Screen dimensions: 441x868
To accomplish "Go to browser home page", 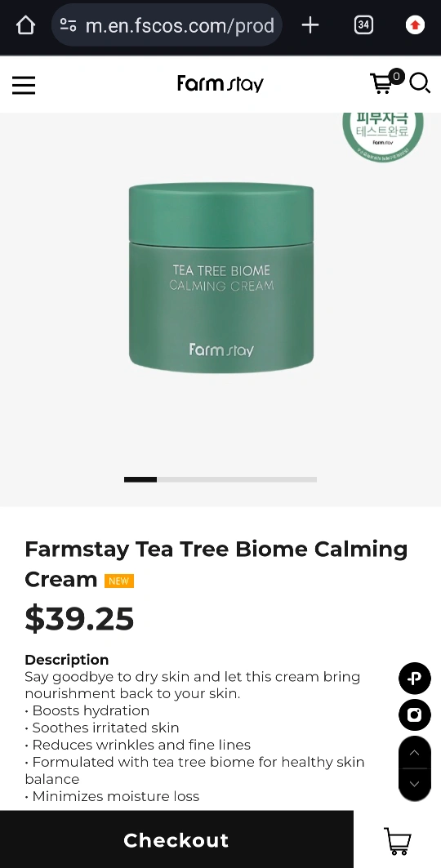I will pyautogui.click(x=25, y=25).
